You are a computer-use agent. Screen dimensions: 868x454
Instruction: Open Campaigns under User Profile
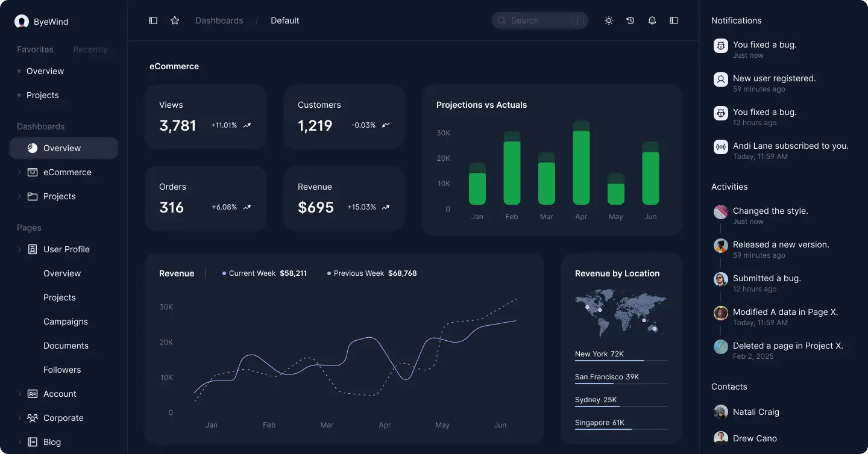click(66, 322)
